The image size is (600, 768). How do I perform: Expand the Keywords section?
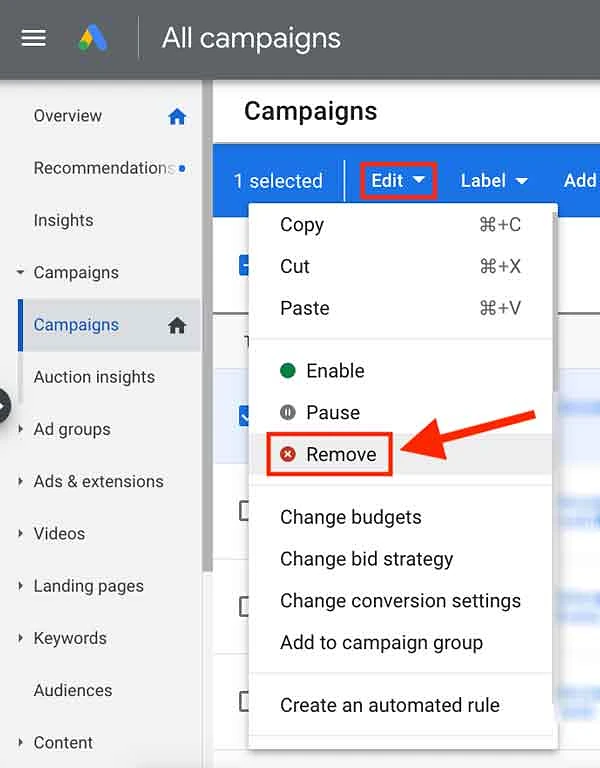pos(20,638)
